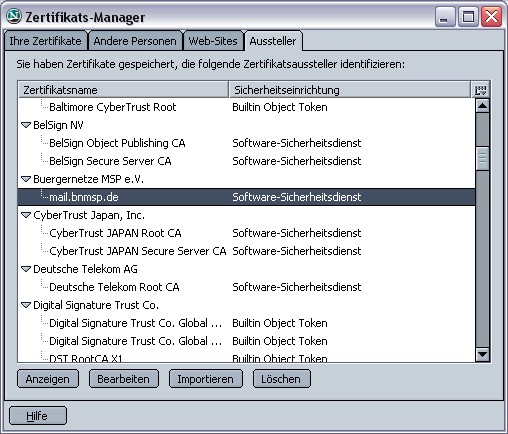Image resolution: width=508 pixels, height=434 pixels.
Task: Select the Aussteller tab
Action: tap(273, 41)
